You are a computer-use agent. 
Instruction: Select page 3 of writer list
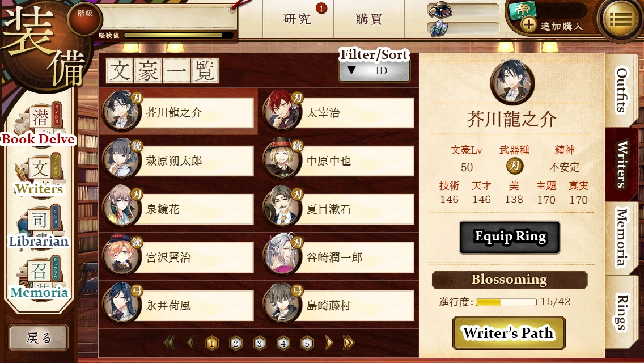pos(259,343)
